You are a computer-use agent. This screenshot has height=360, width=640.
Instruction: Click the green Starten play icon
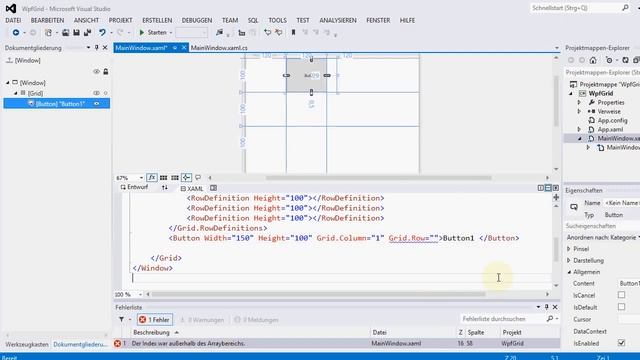pos(142,32)
